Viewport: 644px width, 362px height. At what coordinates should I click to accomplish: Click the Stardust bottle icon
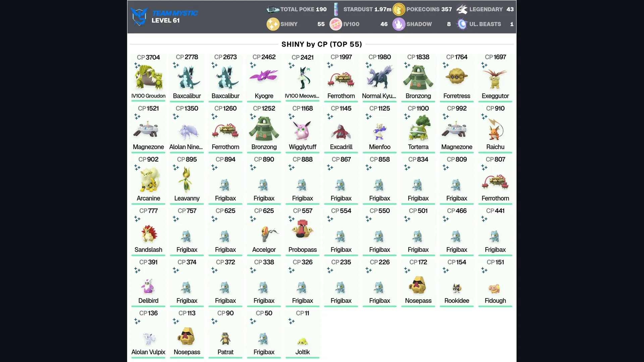click(x=336, y=9)
